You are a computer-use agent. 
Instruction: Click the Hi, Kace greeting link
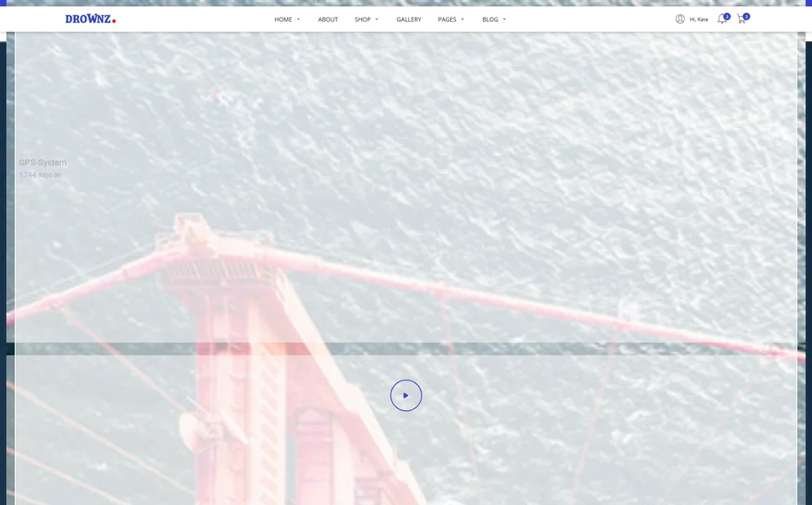pos(698,19)
